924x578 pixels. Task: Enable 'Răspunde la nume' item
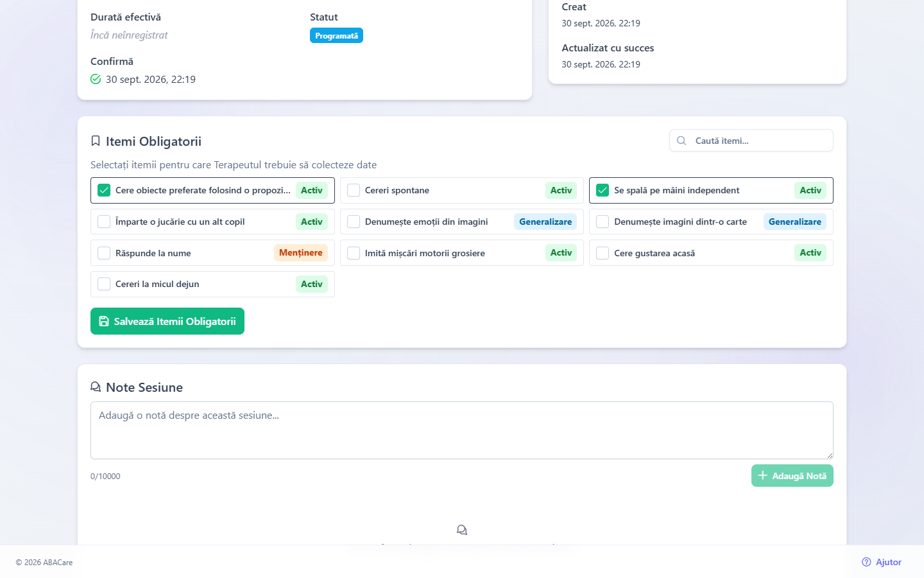tap(104, 253)
